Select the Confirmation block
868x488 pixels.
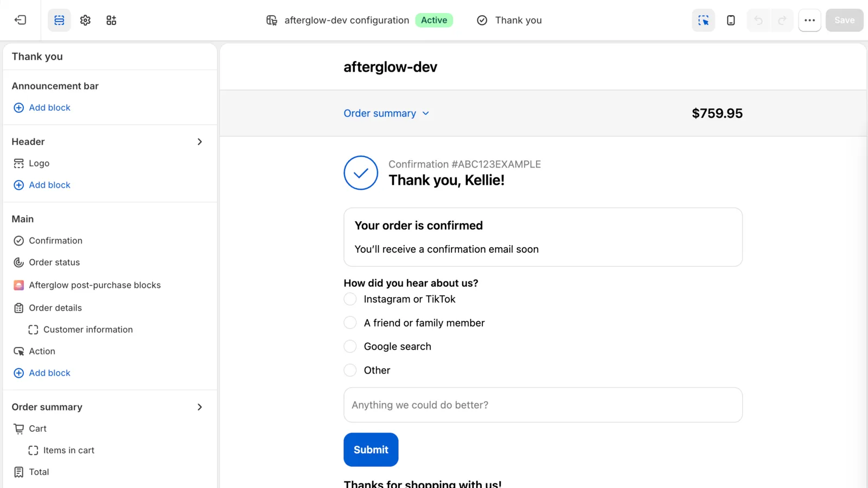point(48,241)
